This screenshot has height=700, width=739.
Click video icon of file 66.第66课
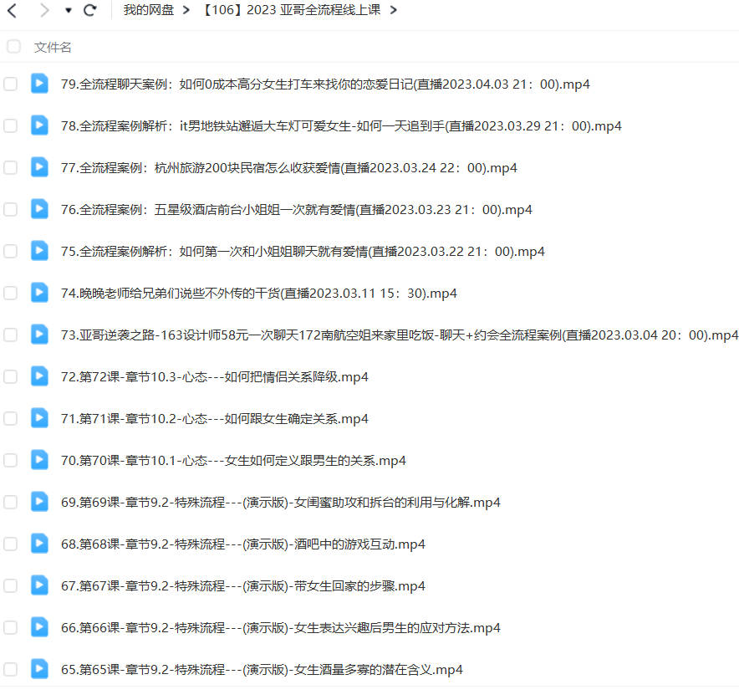[x=39, y=627]
